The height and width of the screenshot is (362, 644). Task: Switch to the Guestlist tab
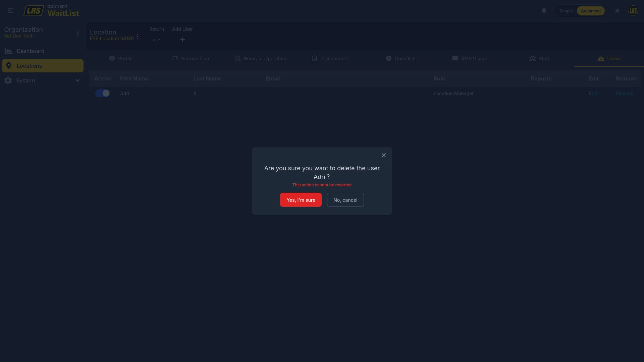[400, 59]
